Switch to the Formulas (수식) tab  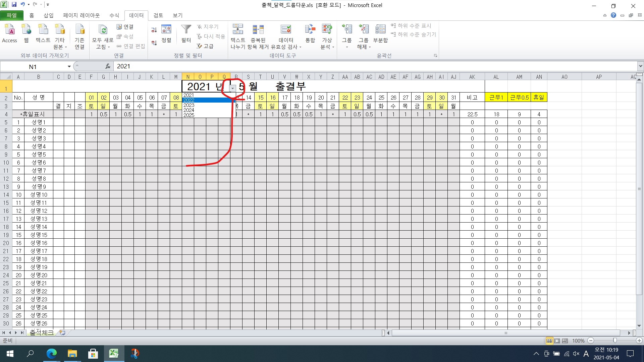click(114, 15)
